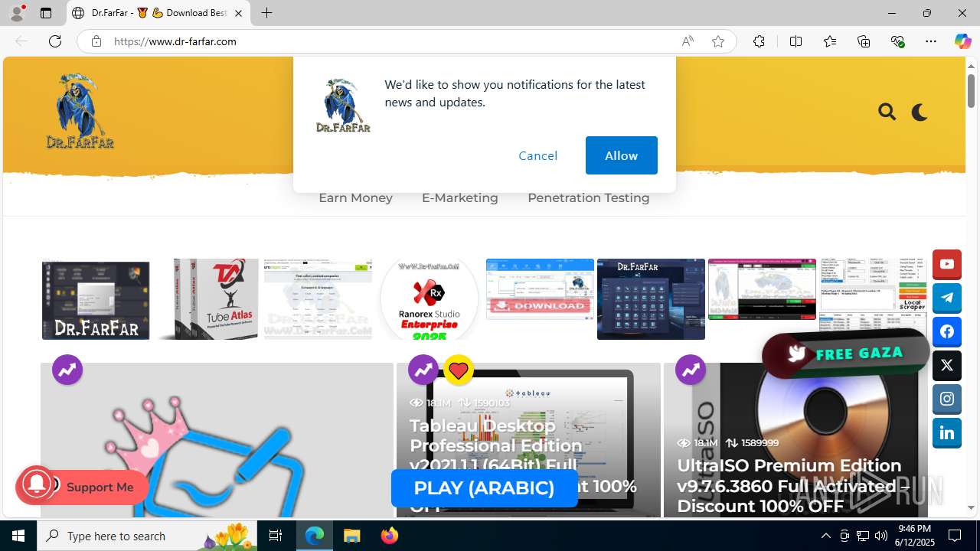Image resolution: width=980 pixels, height=551 pixels.
Task: Refresh the current page
Action: coord(55,41)
